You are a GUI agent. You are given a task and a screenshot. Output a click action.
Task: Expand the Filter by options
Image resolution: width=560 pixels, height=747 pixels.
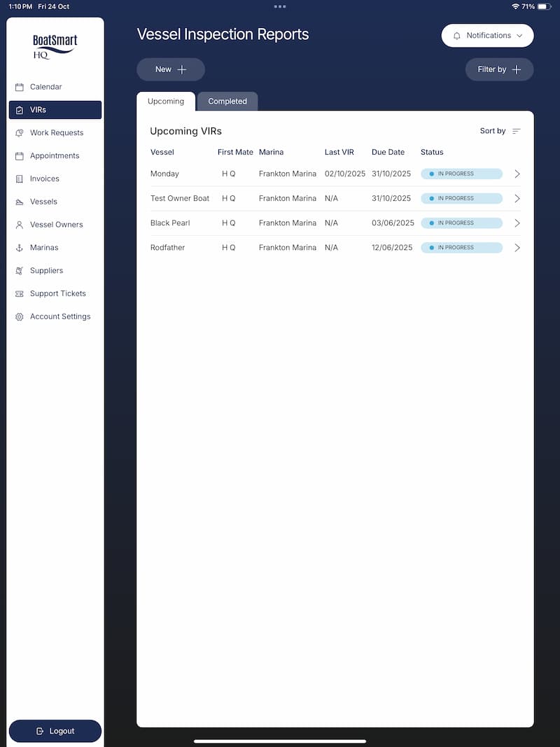tap(499, 70)
